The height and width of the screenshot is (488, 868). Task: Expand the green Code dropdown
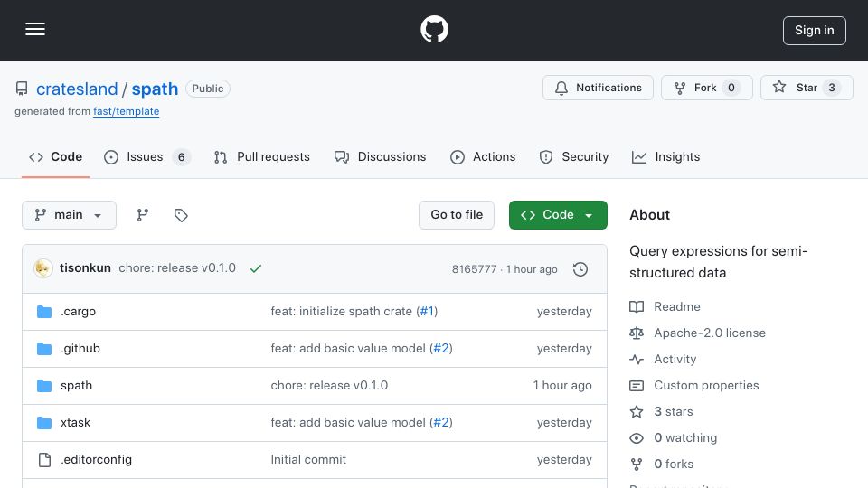tap(558, 215)
